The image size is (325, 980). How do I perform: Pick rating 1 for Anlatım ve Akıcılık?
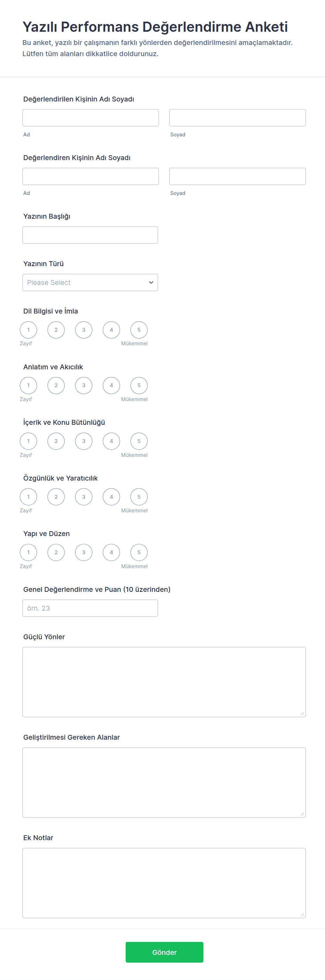[28, 385]
